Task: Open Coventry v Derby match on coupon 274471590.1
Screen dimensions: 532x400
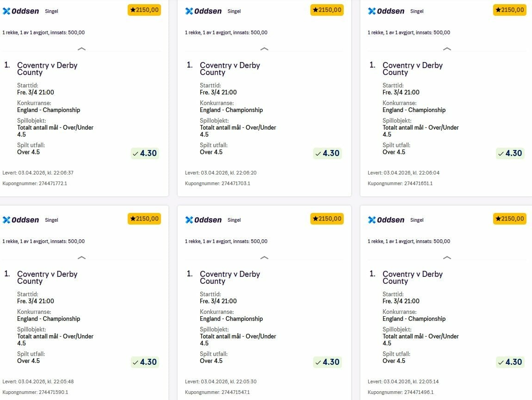Action: (47, 277)
